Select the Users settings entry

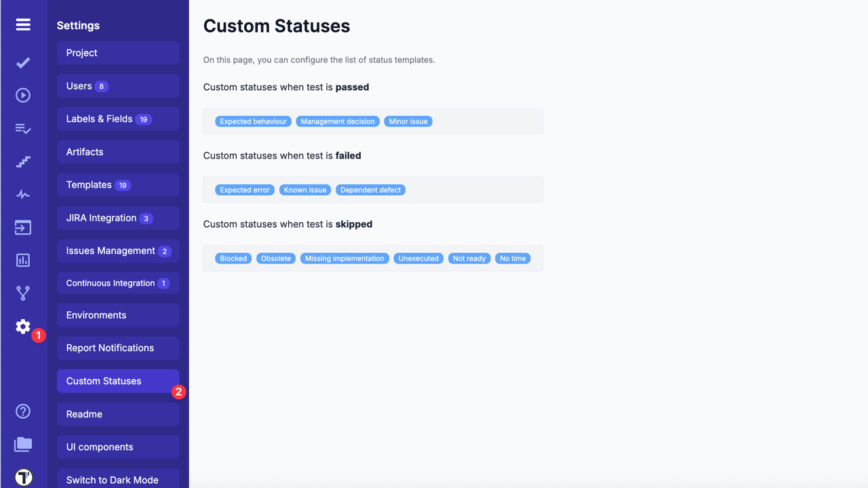click(117, 86)
